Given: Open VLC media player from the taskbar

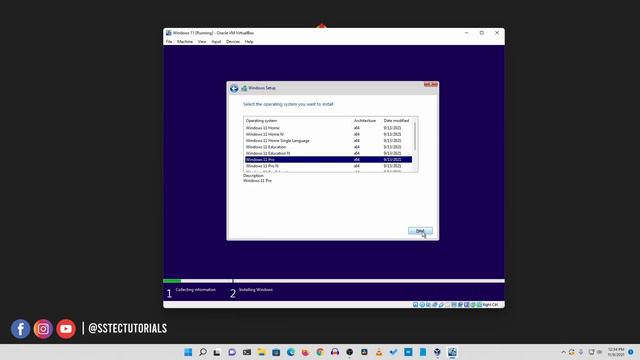Looking at the screenshot, I should point(379,352).
